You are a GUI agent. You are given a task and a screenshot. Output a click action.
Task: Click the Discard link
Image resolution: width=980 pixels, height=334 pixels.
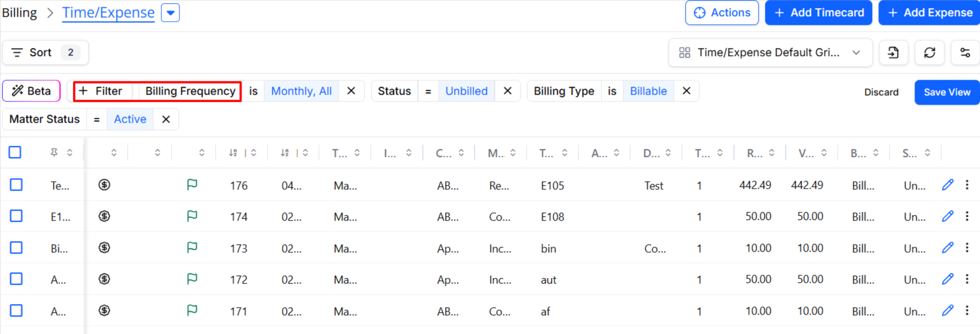(882, 92)
